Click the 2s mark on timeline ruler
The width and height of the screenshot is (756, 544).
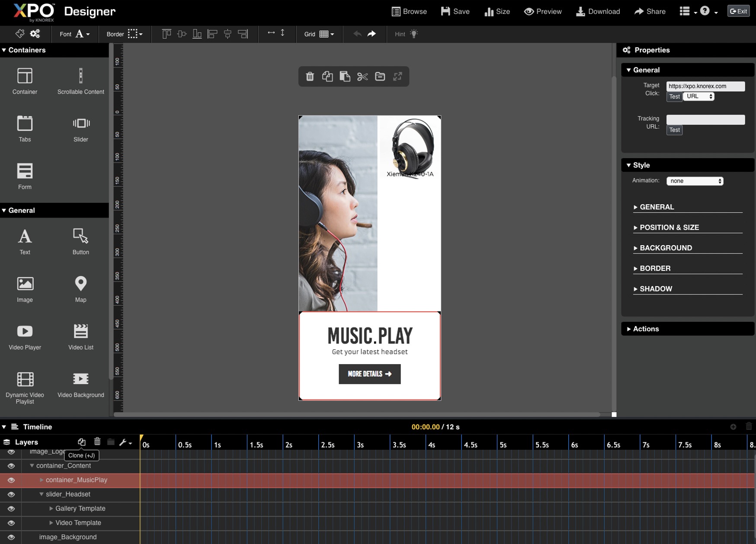[288, 445]
